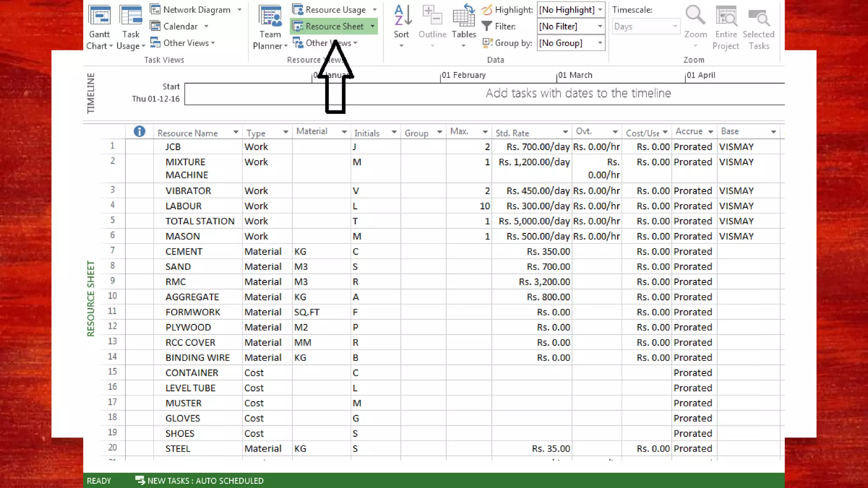Open Other Views menu in Task Views
Image resolution: width=868 pixels, height=488 pixels.
(x=185, y=43)
